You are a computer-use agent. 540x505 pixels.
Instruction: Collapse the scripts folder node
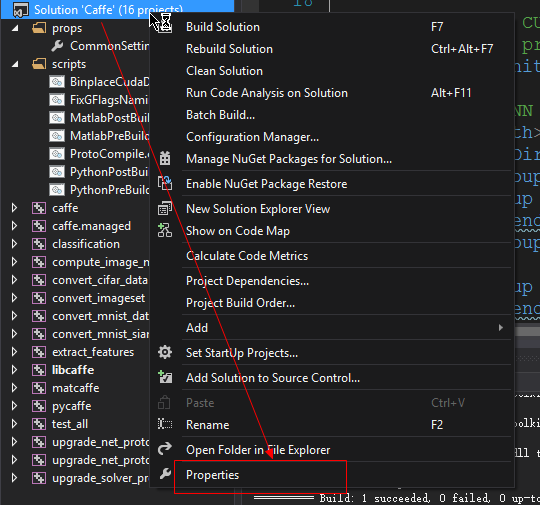point(15,64)
